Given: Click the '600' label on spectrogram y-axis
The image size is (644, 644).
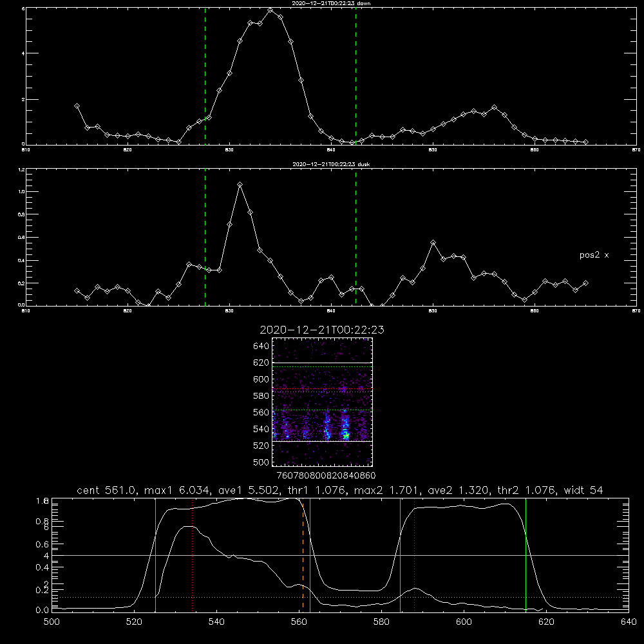Looking at the screenshot, I should click(x=261, y=379).
